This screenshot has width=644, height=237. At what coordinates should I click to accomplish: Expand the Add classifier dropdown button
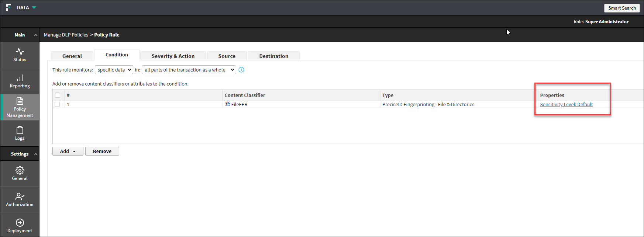click(68, 151)
